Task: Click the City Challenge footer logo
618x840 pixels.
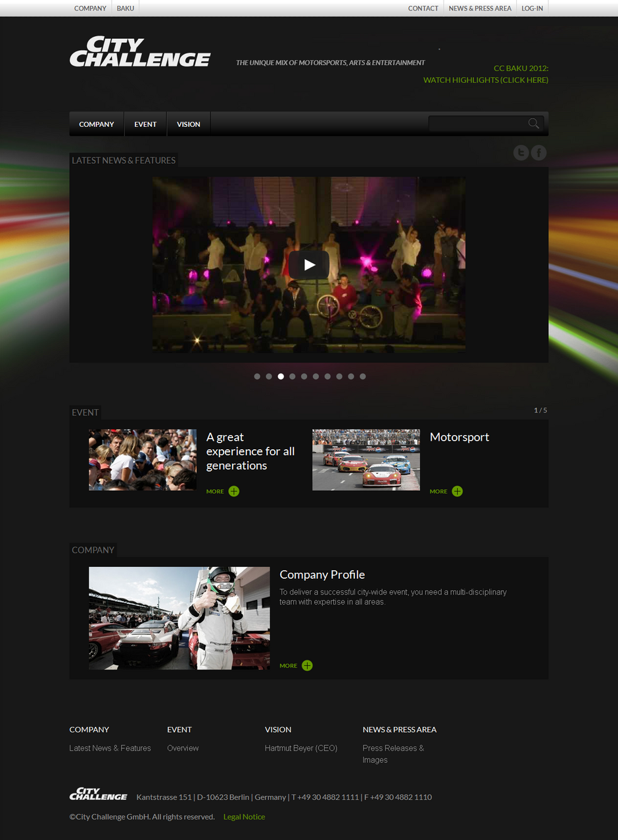Action: tap(99, 794)
